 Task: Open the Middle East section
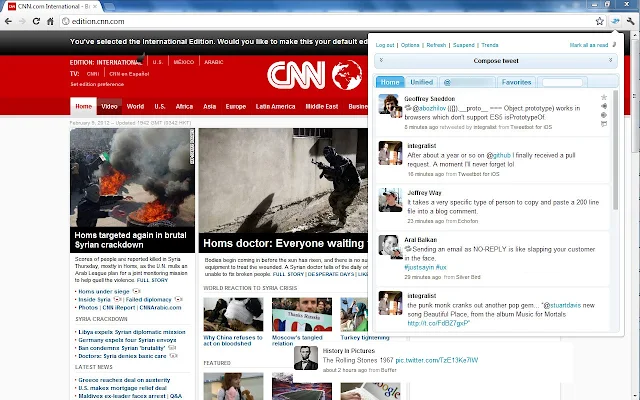click(322, 107)
